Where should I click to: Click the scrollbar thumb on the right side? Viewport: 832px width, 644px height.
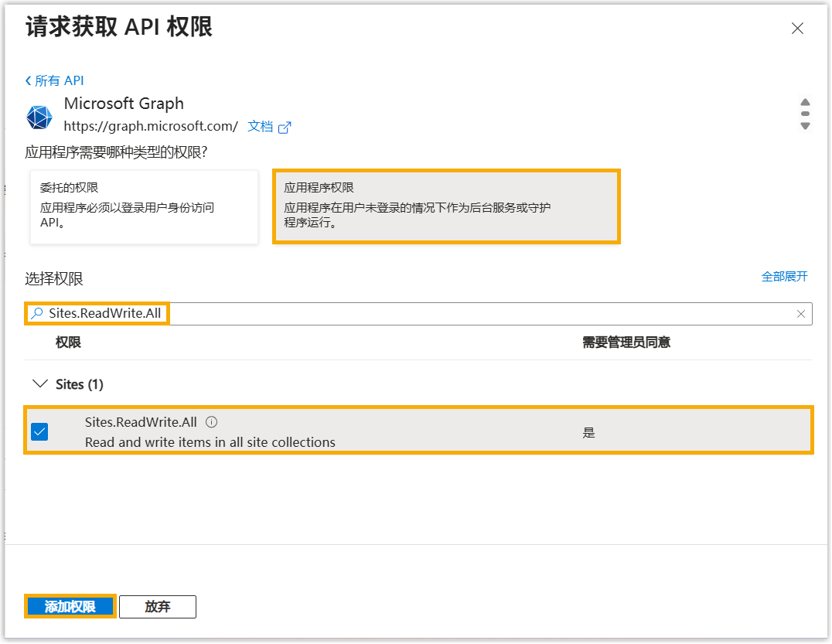[x=805, y=114]
